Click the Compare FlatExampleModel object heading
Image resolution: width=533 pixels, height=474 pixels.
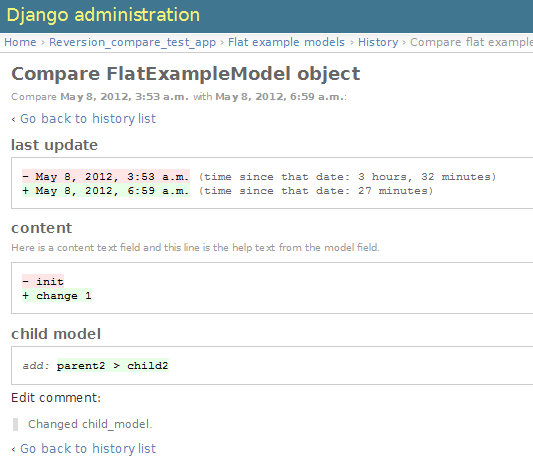(x=186, y=74)
